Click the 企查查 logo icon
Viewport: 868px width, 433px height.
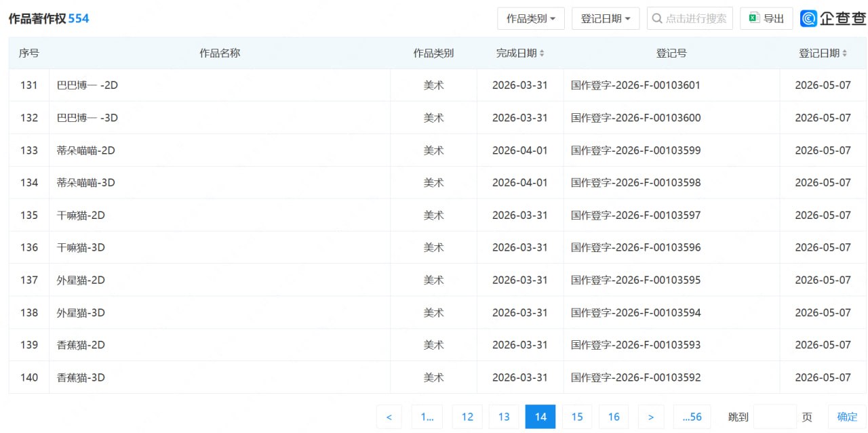tap(808, 18)
